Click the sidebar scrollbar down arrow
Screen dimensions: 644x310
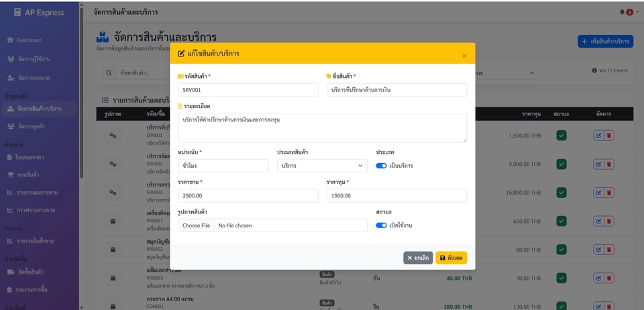tap(81, 307)
